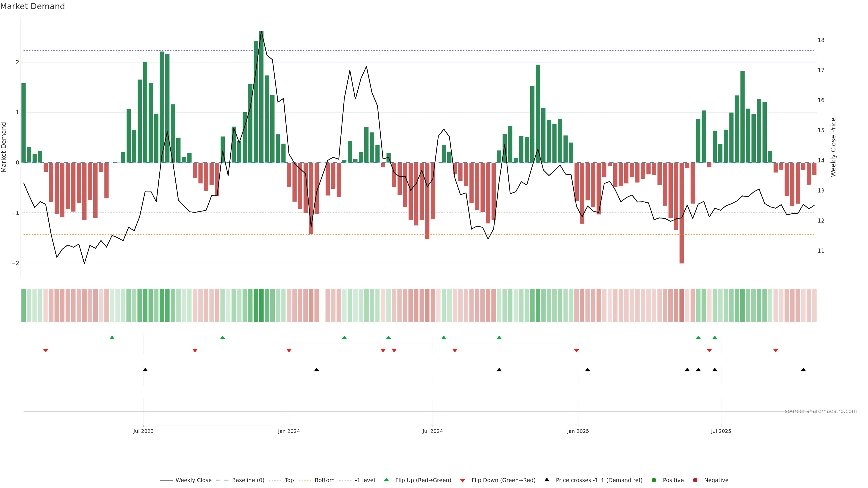Click the Weekly Close Price axis title
This screenshot has height=488, width=868.
833,147
